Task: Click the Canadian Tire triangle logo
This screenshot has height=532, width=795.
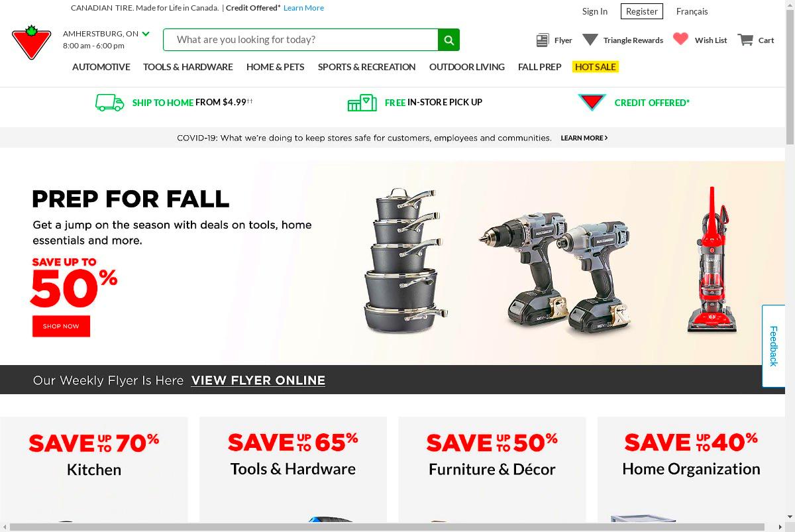Action: point(31,42)
